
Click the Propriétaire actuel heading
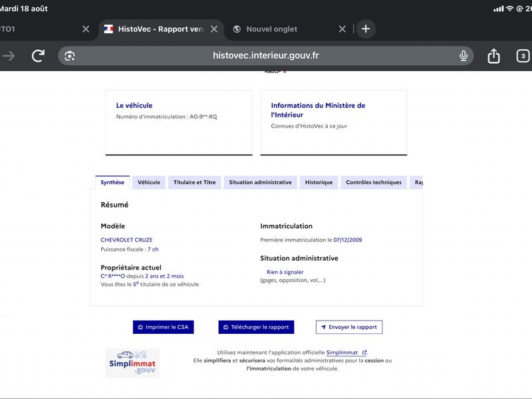[x=131, y=268]
